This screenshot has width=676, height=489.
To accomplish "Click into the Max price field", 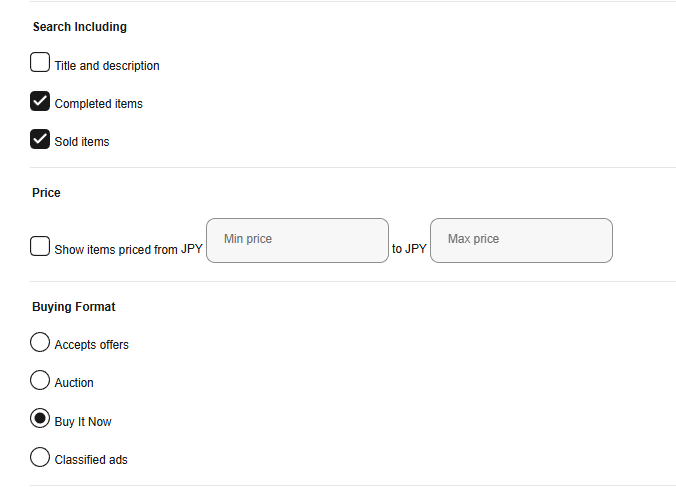I will coord(521,240).
